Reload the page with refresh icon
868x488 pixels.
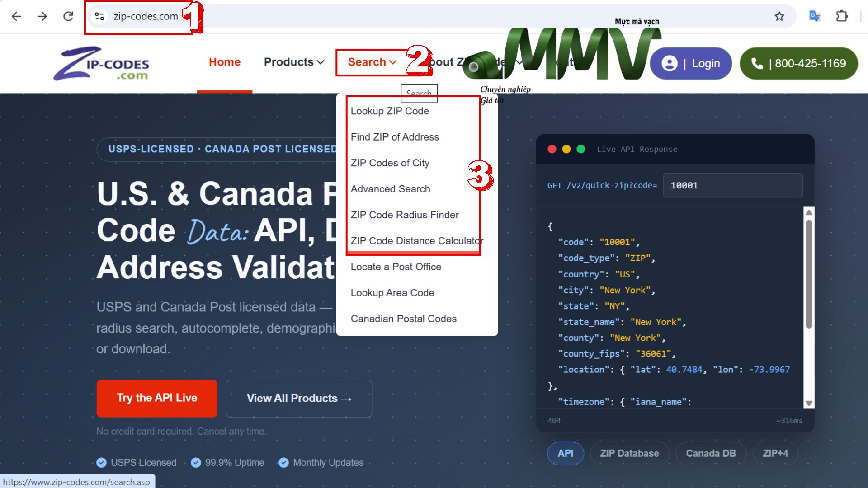[68, 17]
